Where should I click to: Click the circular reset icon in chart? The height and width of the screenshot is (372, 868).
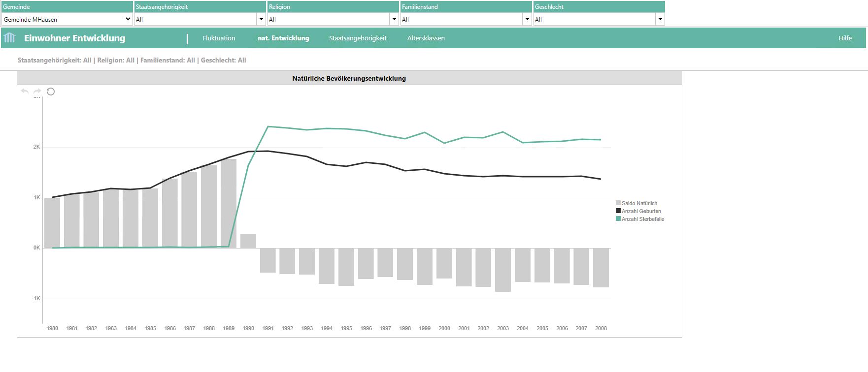point(51,92)
